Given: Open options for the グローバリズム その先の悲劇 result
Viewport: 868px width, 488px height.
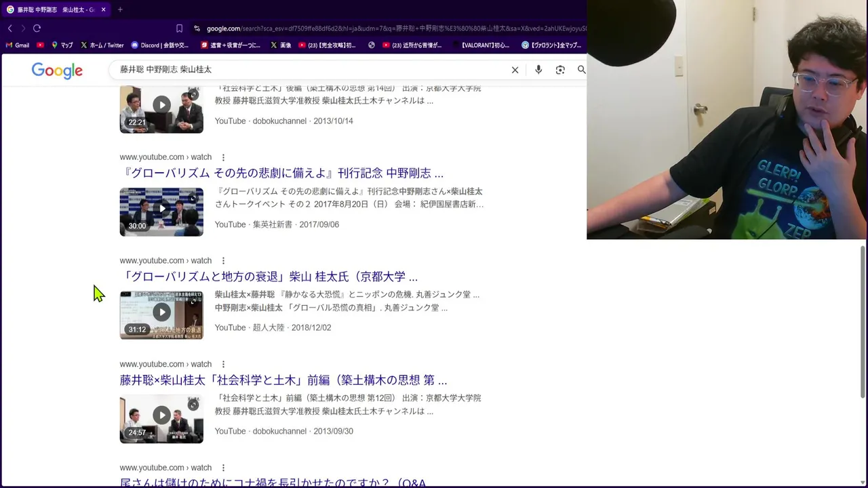Looking at the screenshot, I should (223, 157).
